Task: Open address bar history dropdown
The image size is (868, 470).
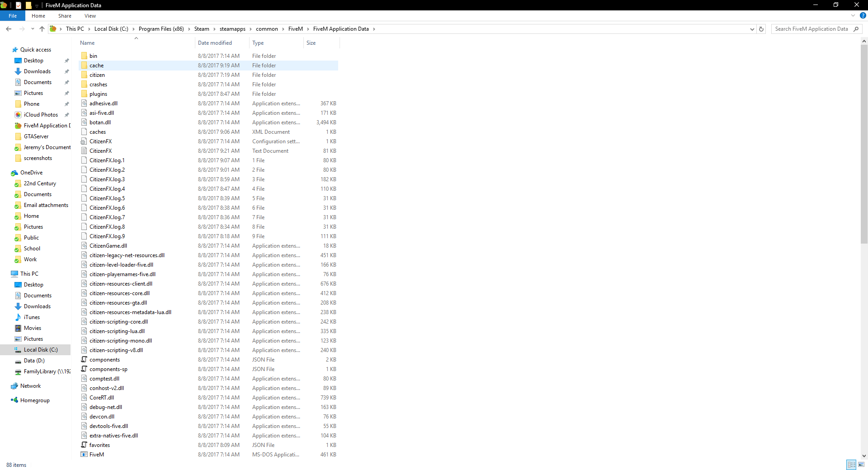Action: (x=752, y=29)
